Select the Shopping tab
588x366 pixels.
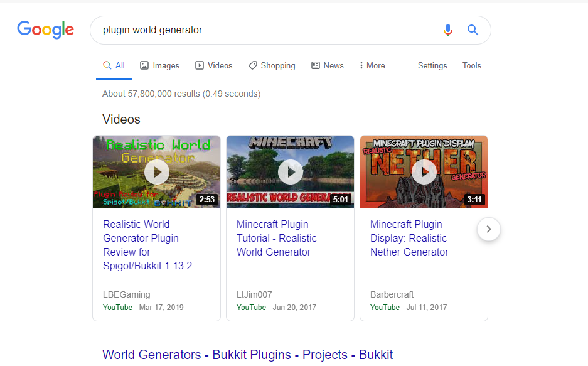pos(272,66)
